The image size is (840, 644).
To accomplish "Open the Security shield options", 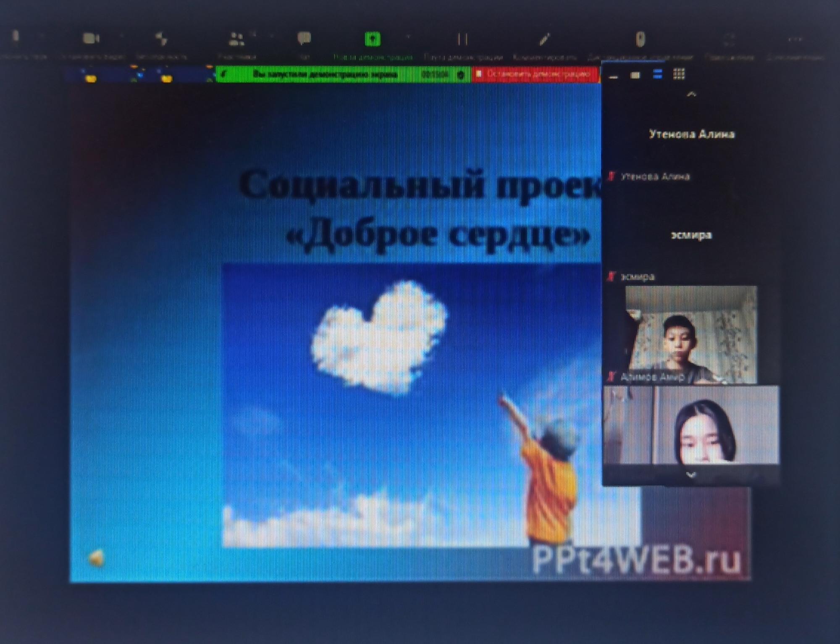I will click(x=161, y=39).
